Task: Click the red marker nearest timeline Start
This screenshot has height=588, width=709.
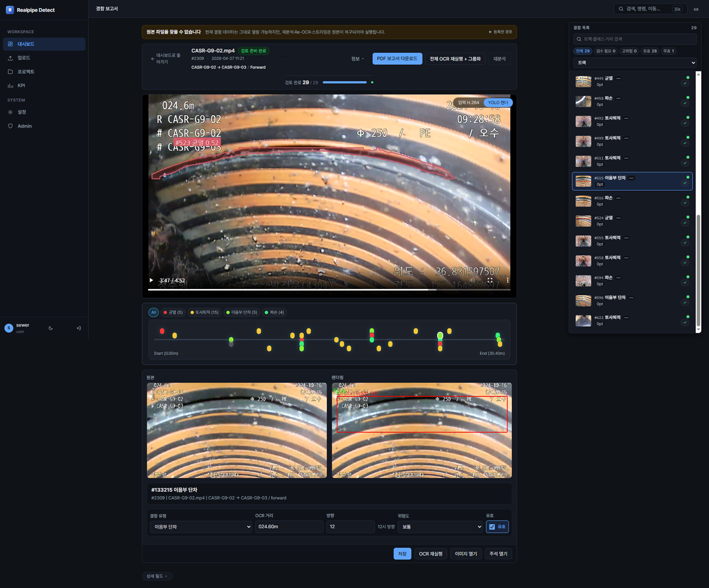Action: pyautogui.click(x=162, y=331)
